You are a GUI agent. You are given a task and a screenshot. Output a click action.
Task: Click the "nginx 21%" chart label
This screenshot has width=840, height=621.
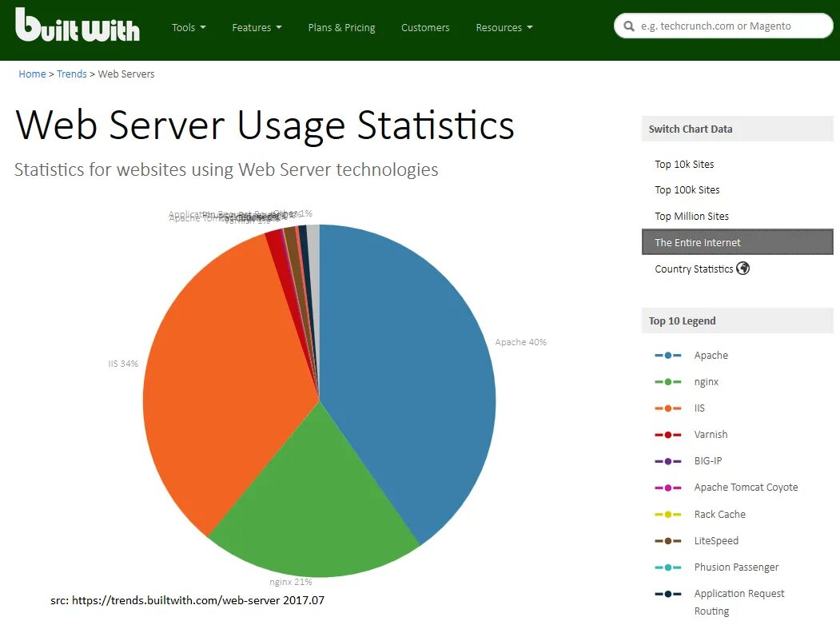click(x=290, y=582)
